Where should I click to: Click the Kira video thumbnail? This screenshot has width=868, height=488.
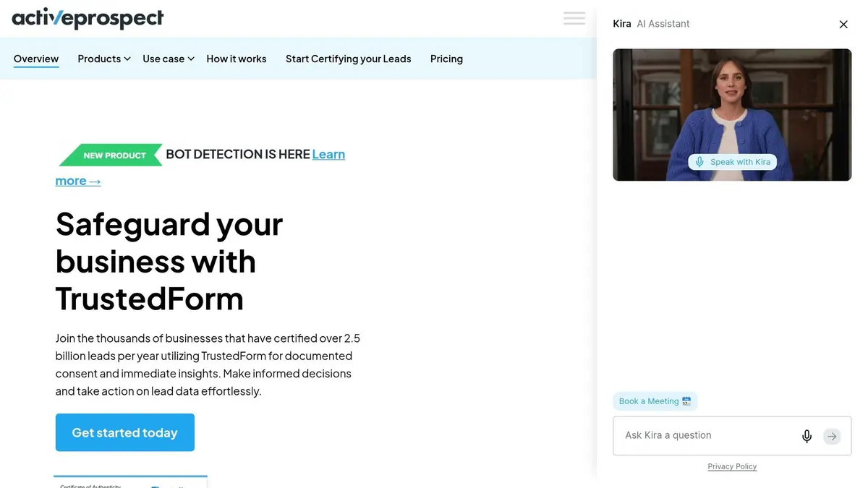pyautogui.click(x=732, y=114)
